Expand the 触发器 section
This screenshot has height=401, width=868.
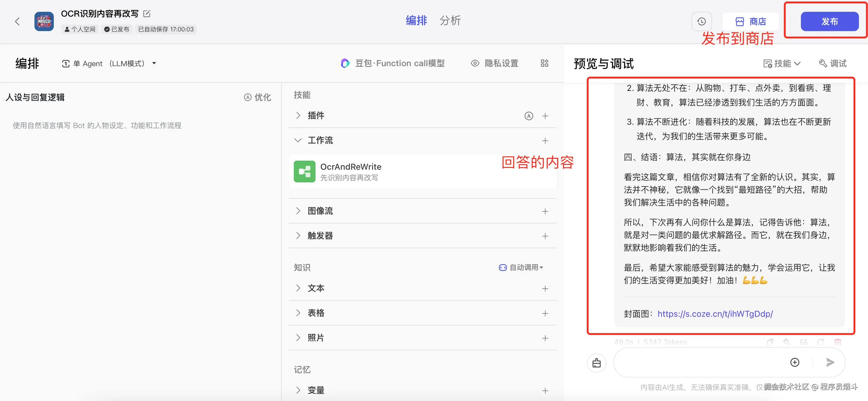click(x=298, y=236)
